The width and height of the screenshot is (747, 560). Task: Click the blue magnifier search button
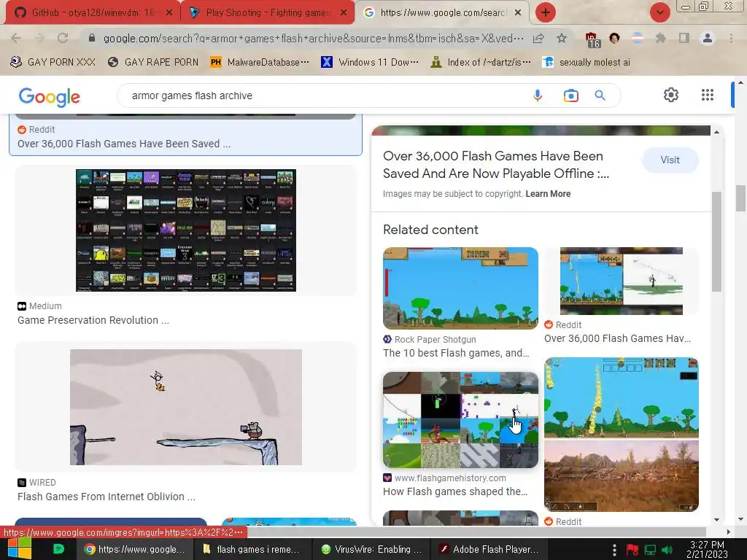(x=600, y=96)
